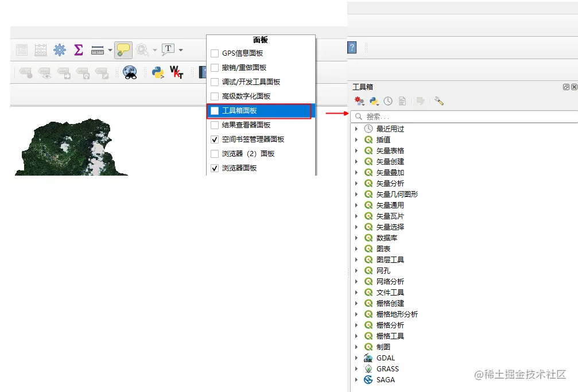
Task: Expand the 矢量分析 group
Action: 356,183
